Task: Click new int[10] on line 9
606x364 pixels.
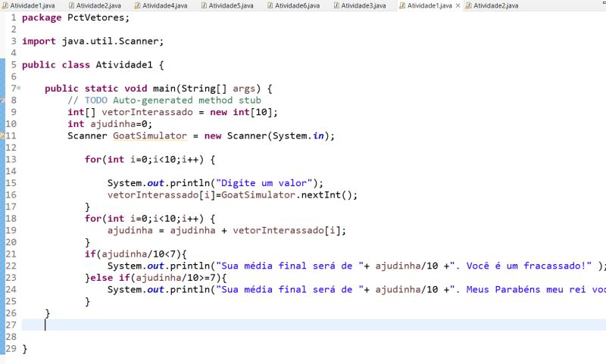Action: (x=241, y=112)
